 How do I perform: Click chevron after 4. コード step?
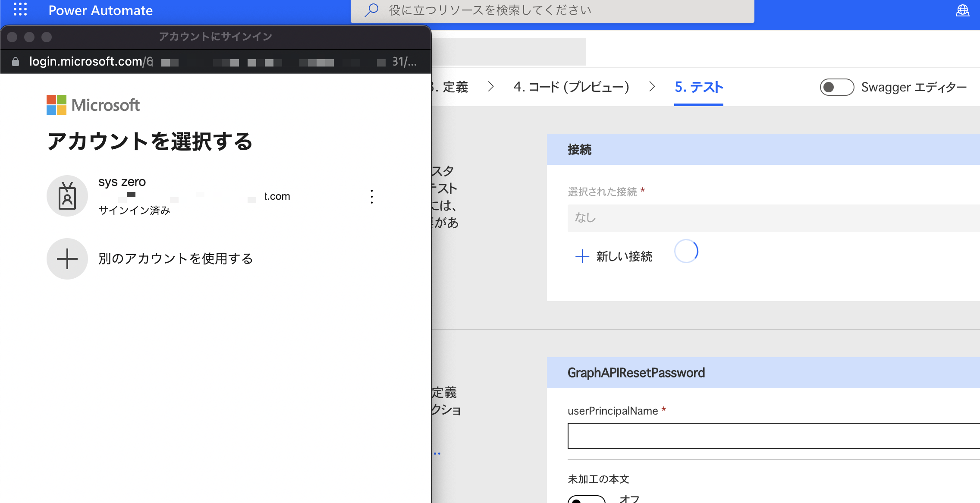[x=652, y=87]
